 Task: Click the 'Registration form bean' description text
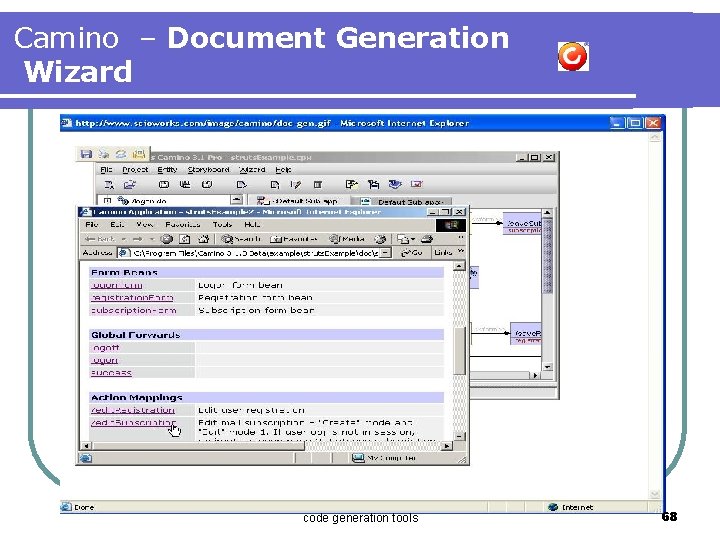[255, 298]
